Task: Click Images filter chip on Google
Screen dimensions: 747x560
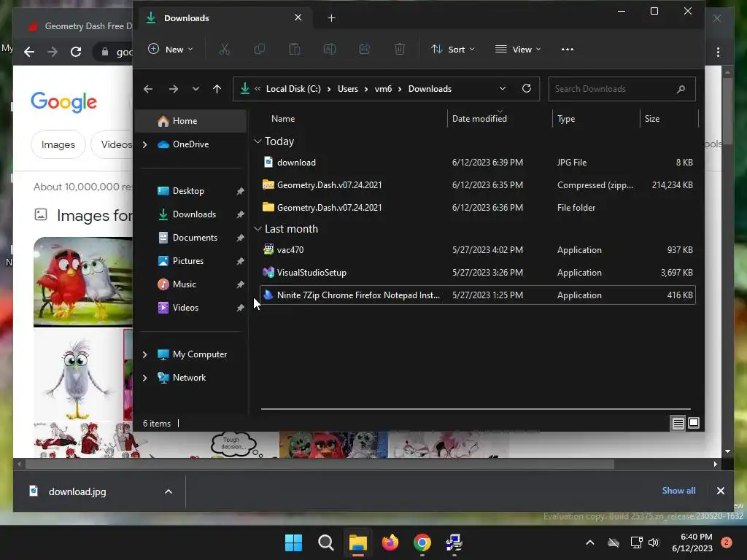Action: (x=58, y=144)
